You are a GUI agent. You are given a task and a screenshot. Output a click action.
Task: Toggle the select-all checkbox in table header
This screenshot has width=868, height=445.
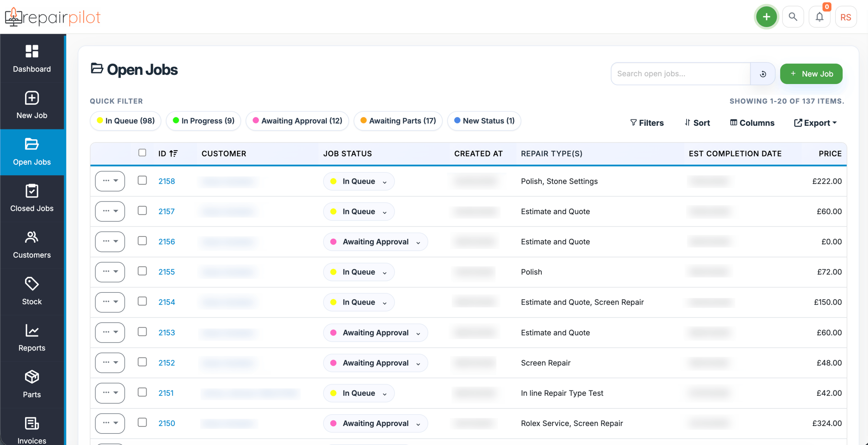click(x=142, y=153)
